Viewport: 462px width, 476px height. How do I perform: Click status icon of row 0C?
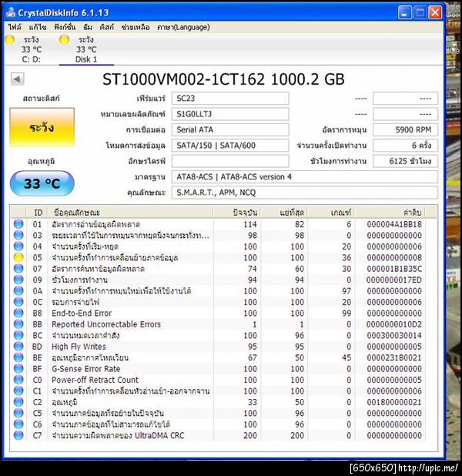[x=18, y=302]
